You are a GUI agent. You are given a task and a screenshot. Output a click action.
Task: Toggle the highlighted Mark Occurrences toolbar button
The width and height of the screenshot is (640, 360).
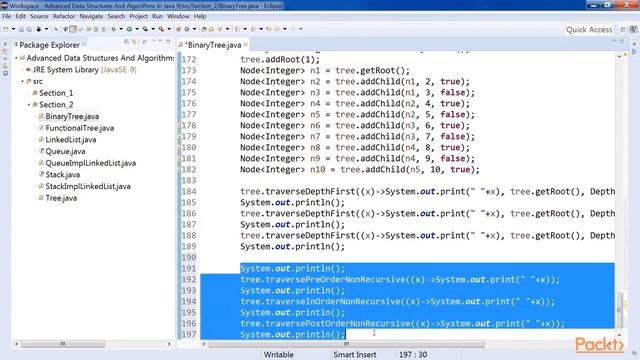[x=73, y=29]
